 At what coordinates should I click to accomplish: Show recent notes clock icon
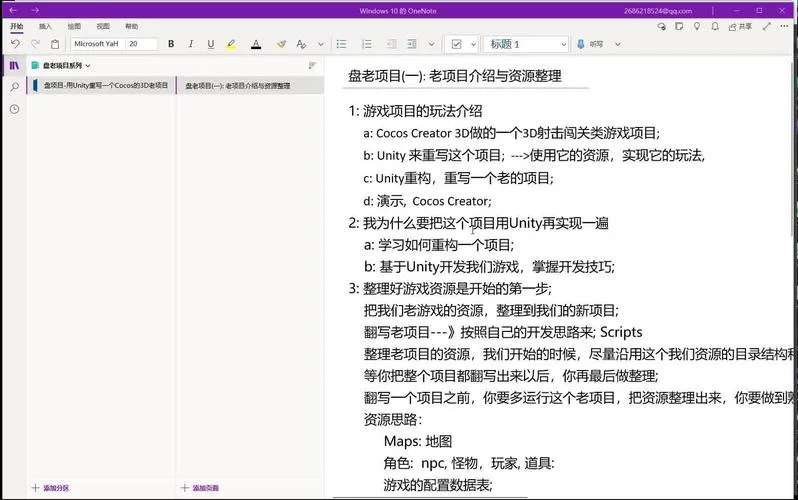[x=14, y=109]
